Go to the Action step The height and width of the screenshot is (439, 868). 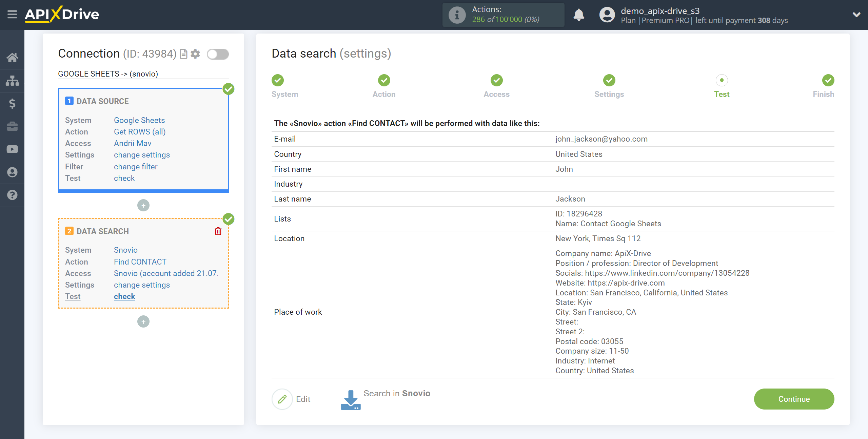coord(384,81)
